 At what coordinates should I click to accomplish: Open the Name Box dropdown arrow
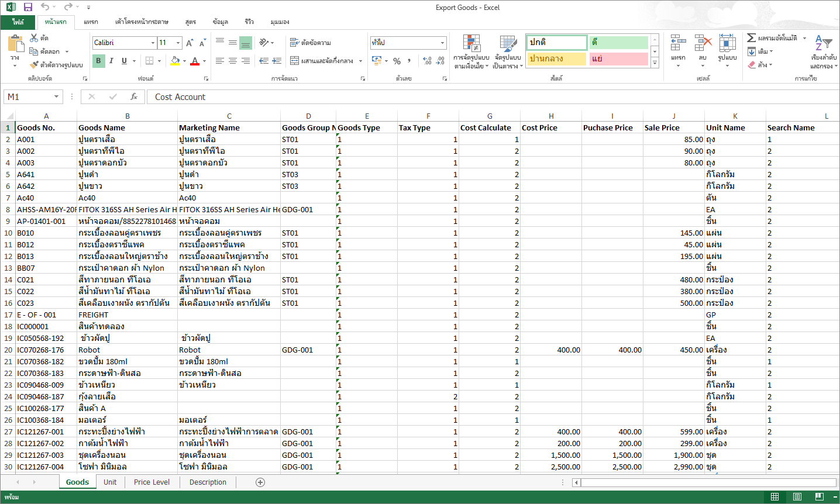tap(56, 97)
